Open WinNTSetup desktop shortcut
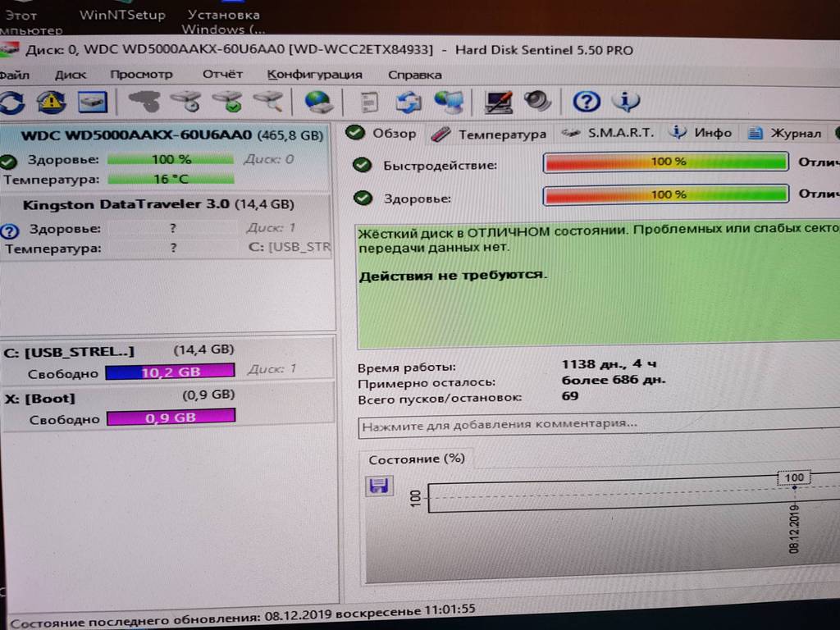This screenshot has width=840, height=630. coord(122,15)
